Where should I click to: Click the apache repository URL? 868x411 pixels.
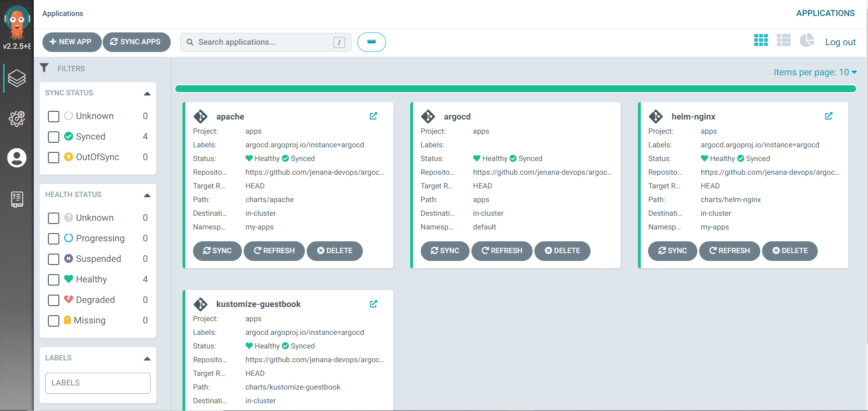(315, 172)
